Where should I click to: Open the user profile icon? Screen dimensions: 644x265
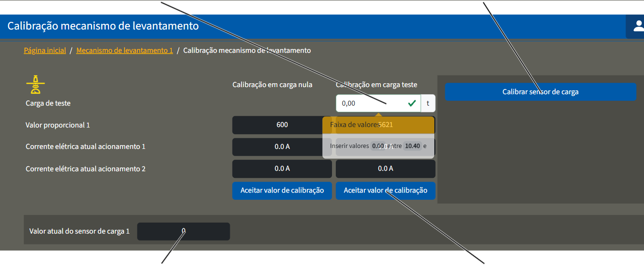pos(638,26)
